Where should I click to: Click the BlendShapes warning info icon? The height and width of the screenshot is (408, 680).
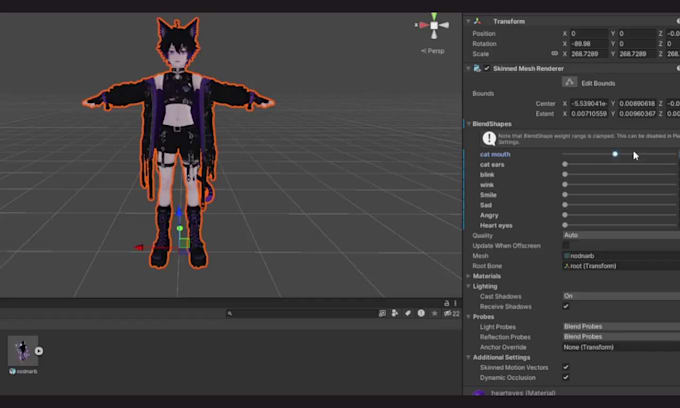(x=489, y=138)
